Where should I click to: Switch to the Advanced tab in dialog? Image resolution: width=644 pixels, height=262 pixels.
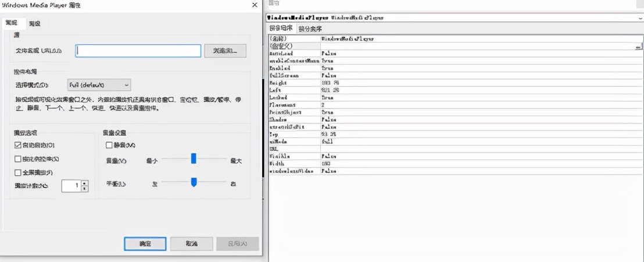[x=34, y=24]
